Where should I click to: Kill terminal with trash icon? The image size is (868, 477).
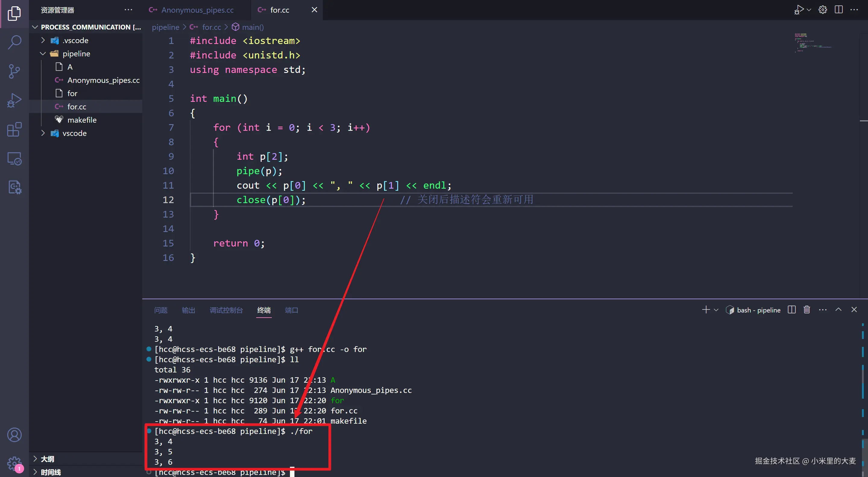tap(807, 309)
